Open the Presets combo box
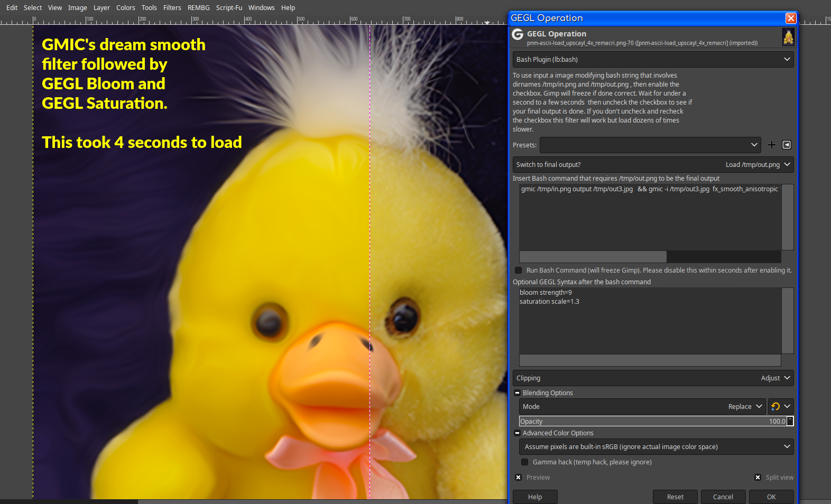831x504 pixels. tap(650, 145)
